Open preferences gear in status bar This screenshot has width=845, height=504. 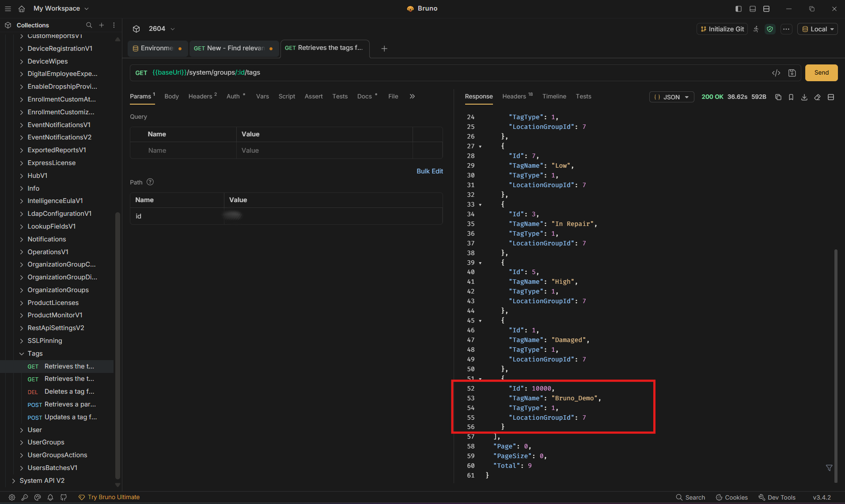pyautogui.click(x=12, y=497)
